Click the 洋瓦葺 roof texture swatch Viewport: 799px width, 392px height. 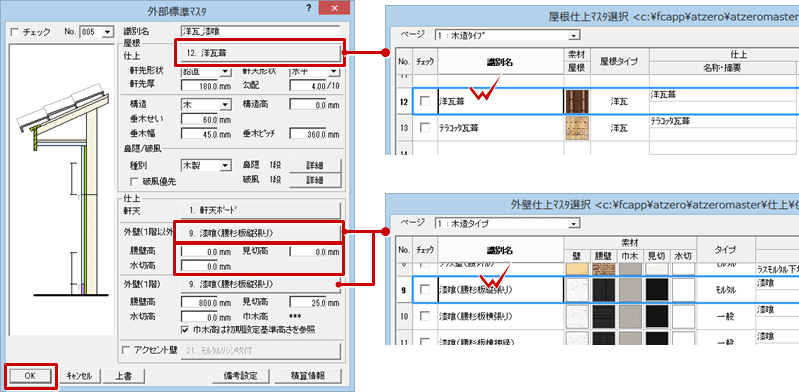[x=577, y=101]
